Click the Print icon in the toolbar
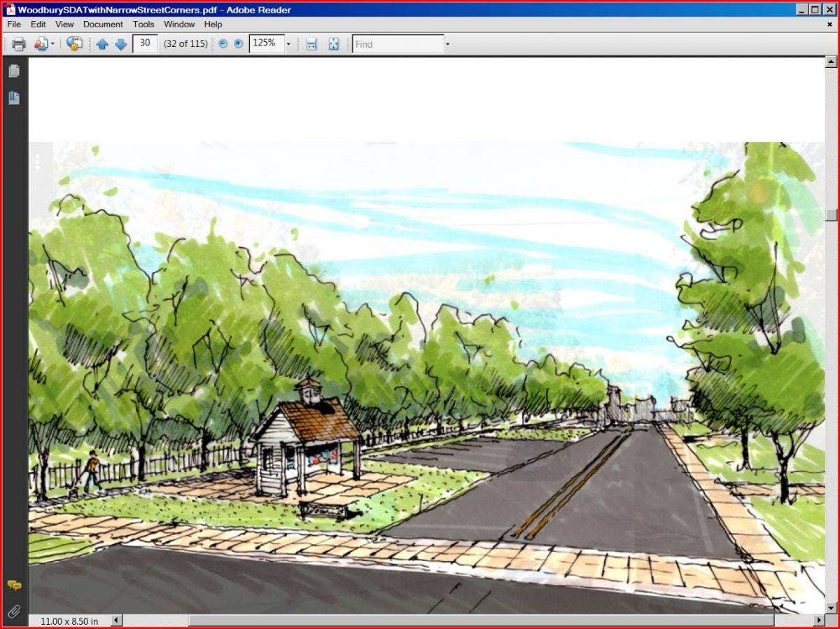The image size is (840, 629). coord(19,43)
